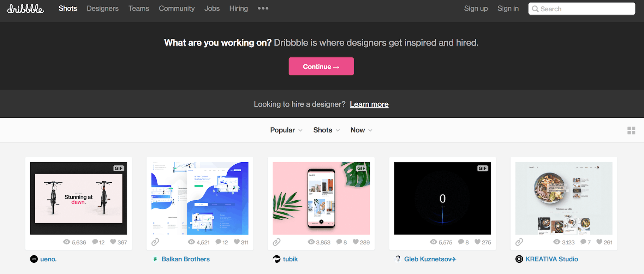The width and height of the screenshot is (644, 274).
Task: Open the pink phone mockup shot thumbnail
Action: [x=321, y=198]
